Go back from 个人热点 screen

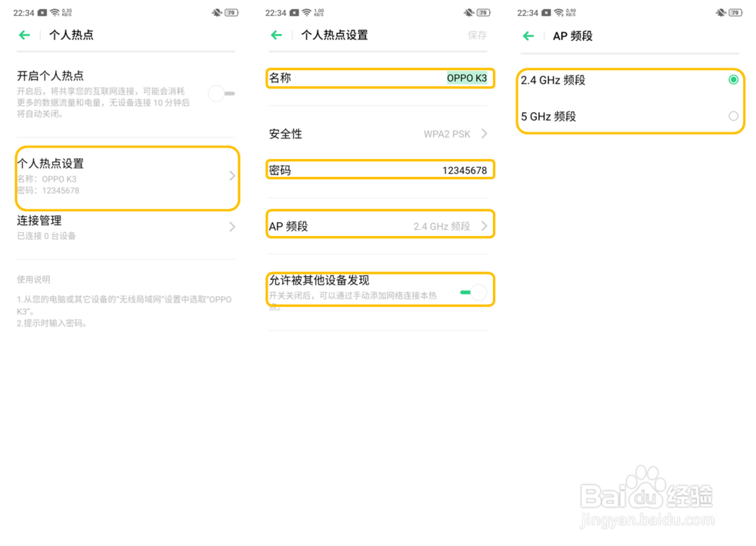[x=25, y=35]
